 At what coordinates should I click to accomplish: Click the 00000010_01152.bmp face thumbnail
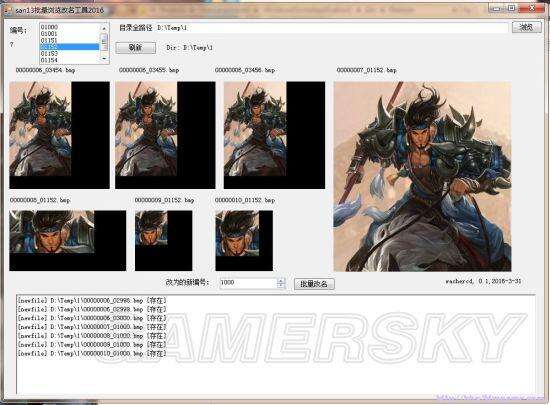pyautogui.click(x=244, y=241)
